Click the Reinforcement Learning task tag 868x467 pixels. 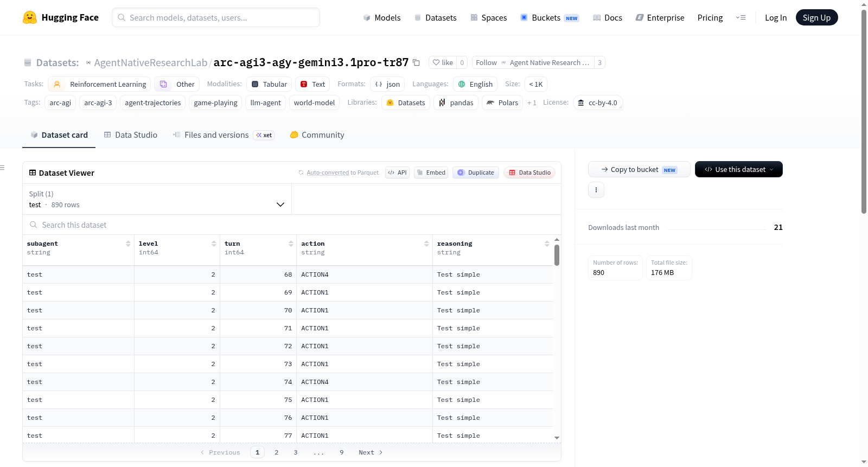click(99, 84)
